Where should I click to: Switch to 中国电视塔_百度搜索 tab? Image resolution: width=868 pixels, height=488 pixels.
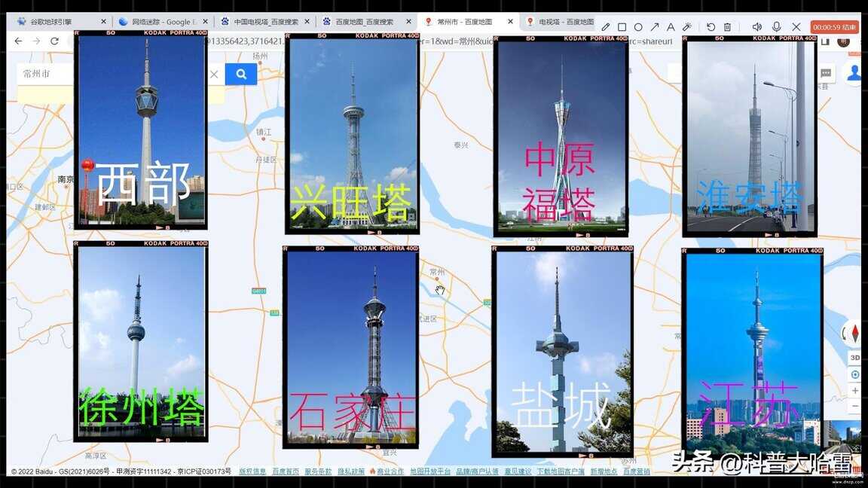[266, 22]
